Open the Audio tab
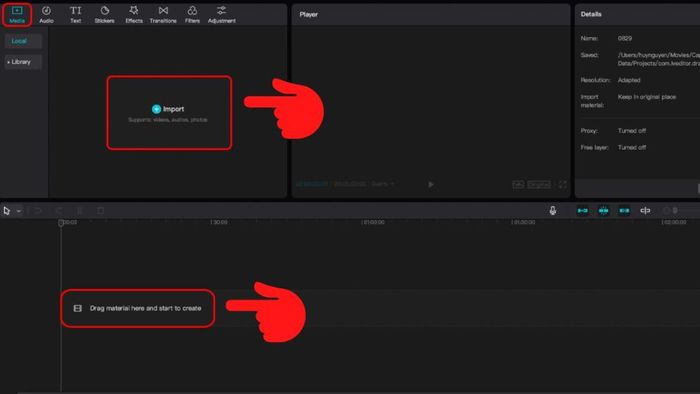Viewport: 700px width, 394px height. tap(46, 14)
